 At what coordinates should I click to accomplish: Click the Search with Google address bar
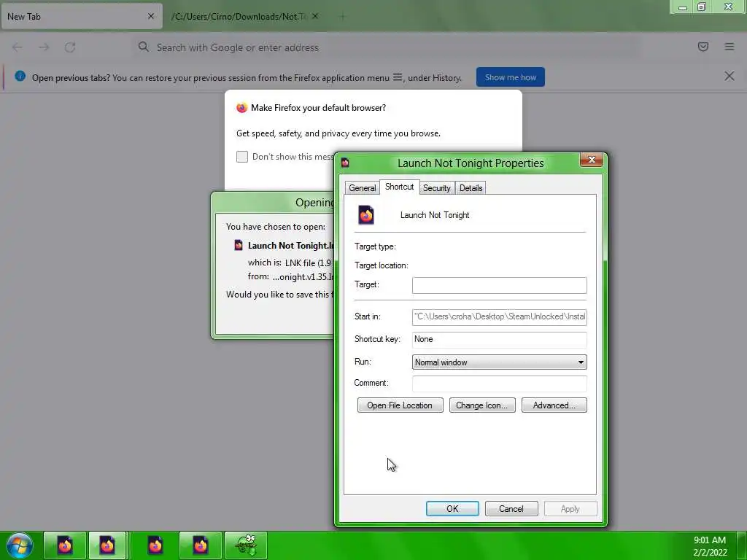[x=386, y=47]
